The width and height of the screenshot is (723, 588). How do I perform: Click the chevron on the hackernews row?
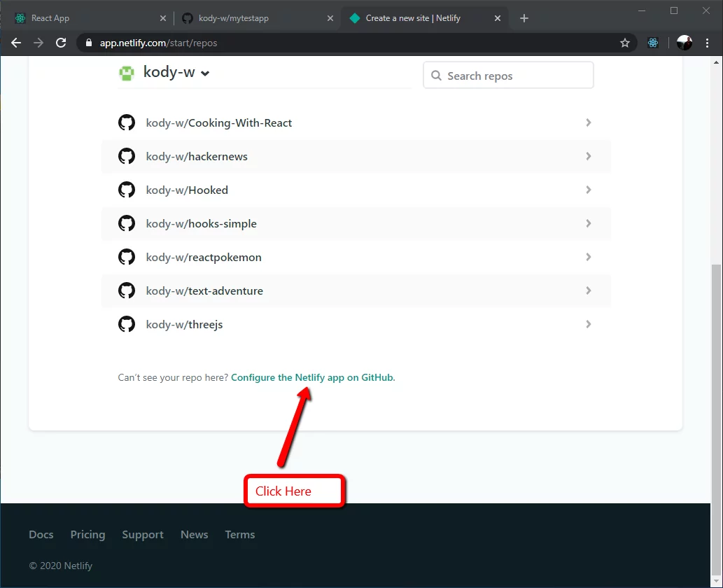click(589, 156)
